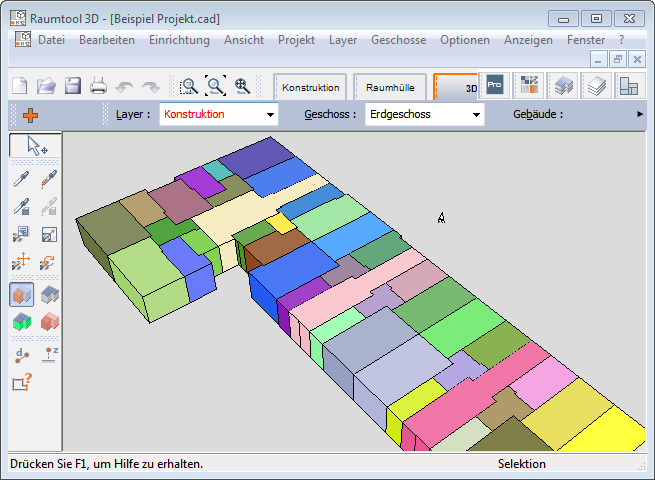Expand toolbar overflow arrow next to Gebäude
The width and height of the screenshot is (655, 480).
[x=640, y=114]
